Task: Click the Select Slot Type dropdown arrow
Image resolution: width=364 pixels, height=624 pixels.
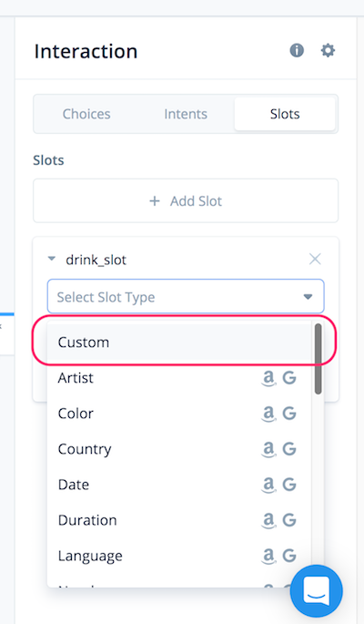Action: pos(308,296)
